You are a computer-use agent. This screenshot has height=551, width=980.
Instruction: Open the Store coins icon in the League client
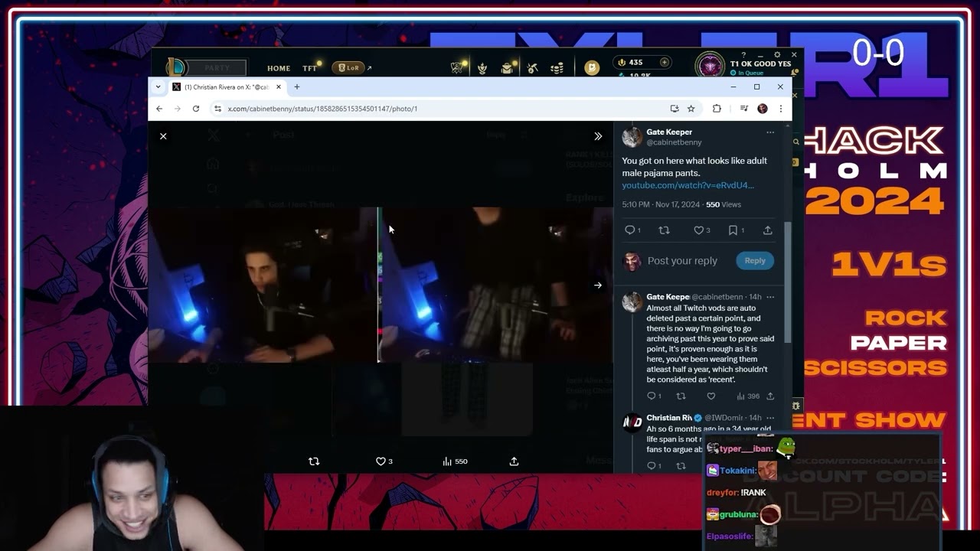[557, 68]
